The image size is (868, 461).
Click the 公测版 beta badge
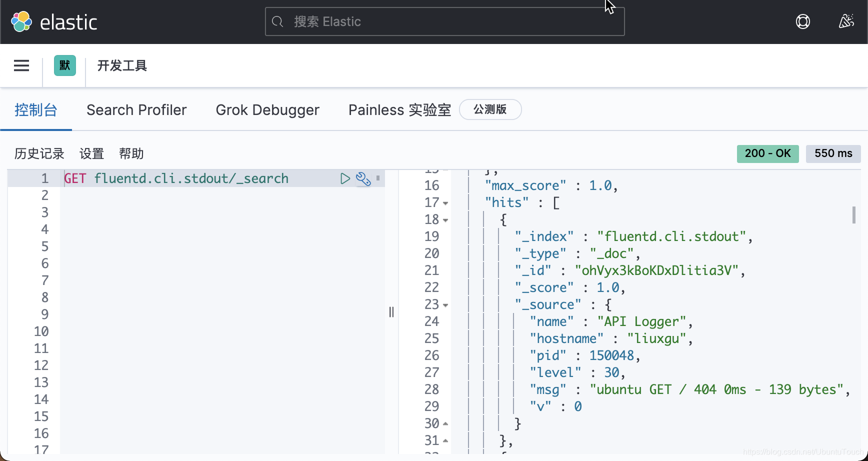click(490, 109)
